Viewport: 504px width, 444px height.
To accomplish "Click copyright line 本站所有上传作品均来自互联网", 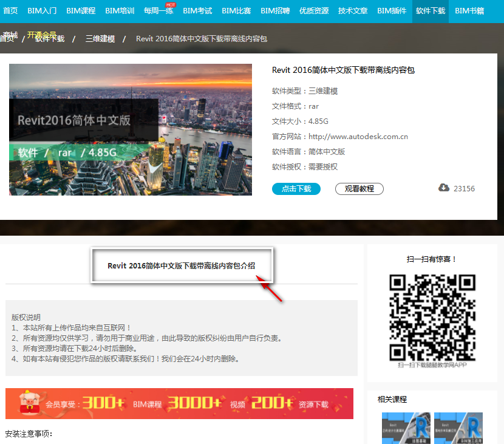I will tap(70, 327).
